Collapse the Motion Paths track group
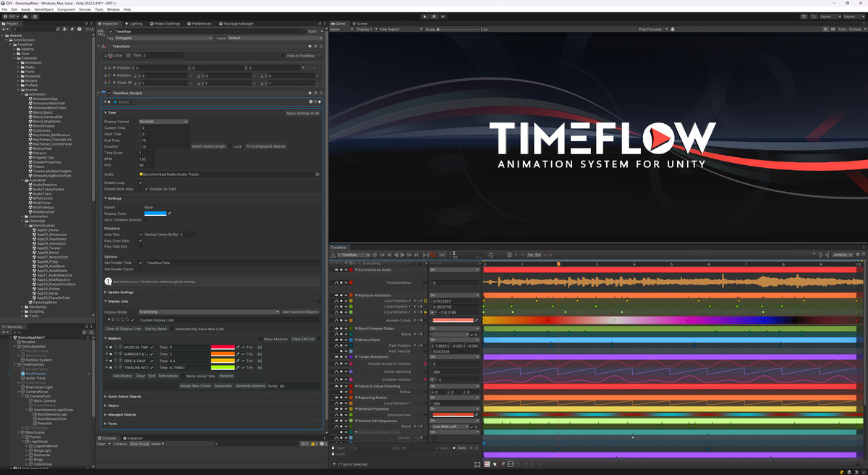 [357, 340]
